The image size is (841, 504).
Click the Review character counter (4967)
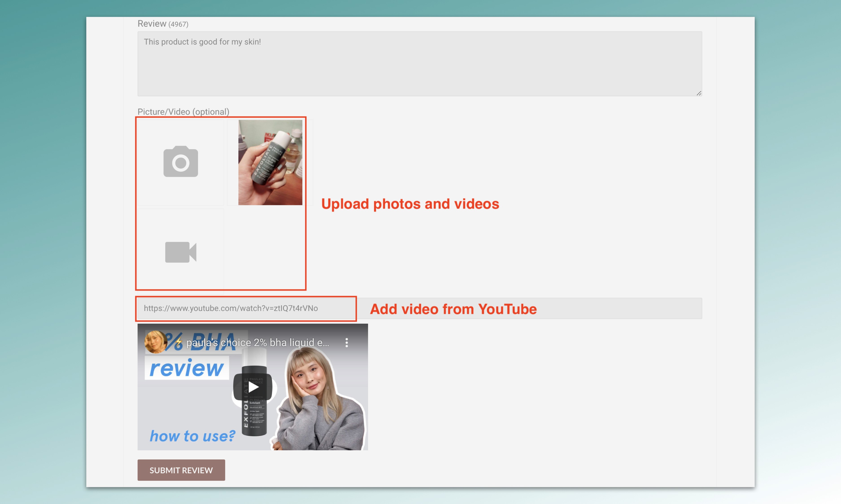pos(178,24)
